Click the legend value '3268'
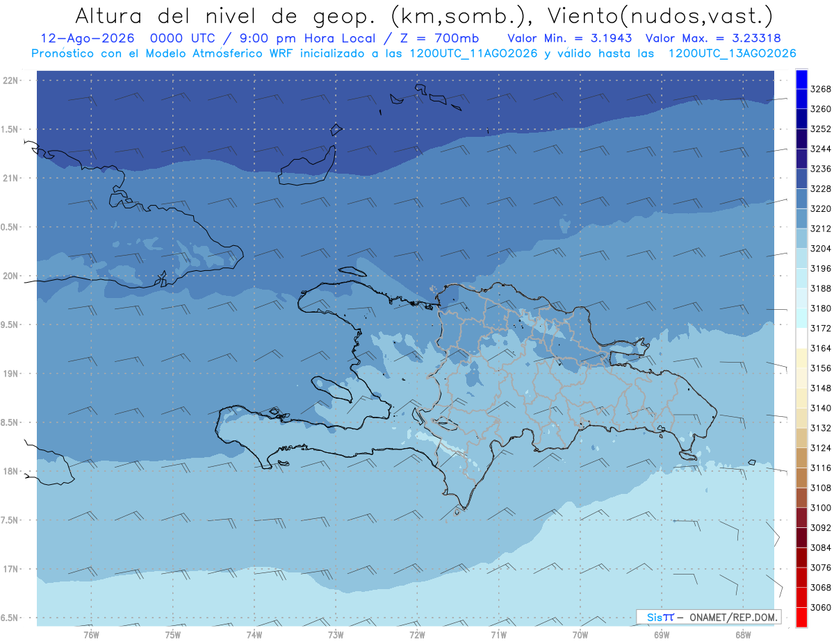The height and width of the screenshot is (644, 834). (x=821, y=89)
